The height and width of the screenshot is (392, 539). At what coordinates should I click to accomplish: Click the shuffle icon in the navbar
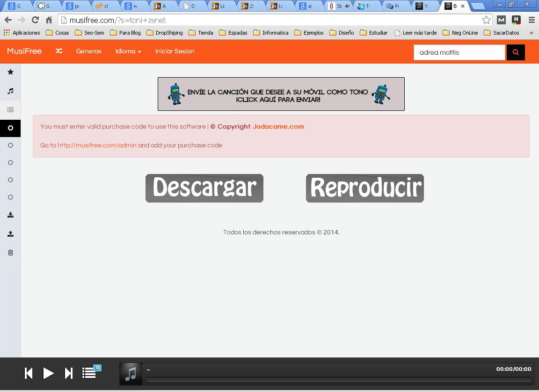[58, 51]
